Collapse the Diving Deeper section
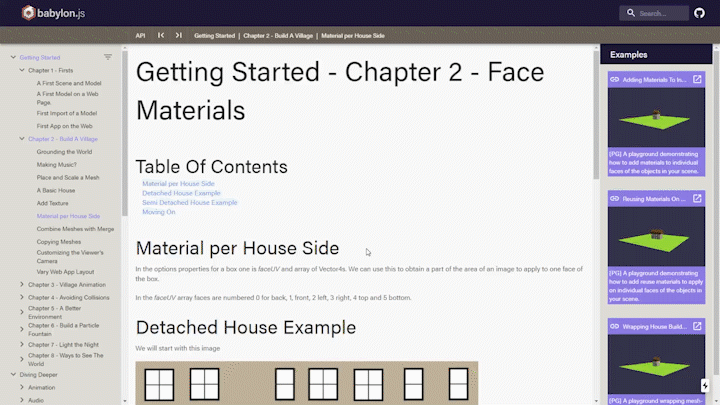Viewport: 720px width, 405px height. pyautogui.click(x=13, y=375)
